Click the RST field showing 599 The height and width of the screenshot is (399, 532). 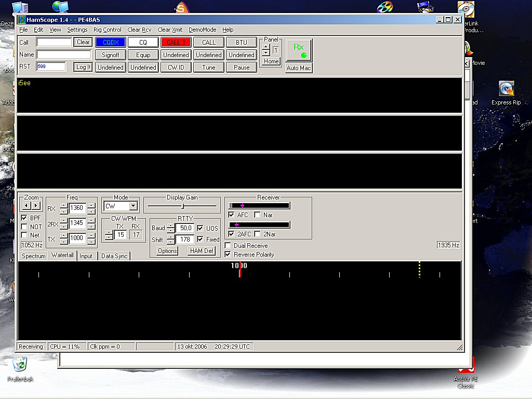point(51,66)
